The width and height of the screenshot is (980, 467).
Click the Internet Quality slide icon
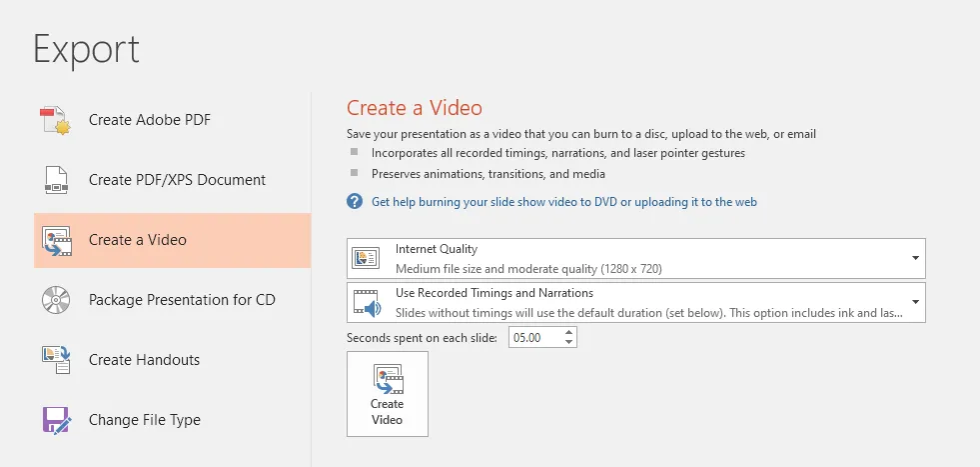pyautogui.click(x=366, y=258)
